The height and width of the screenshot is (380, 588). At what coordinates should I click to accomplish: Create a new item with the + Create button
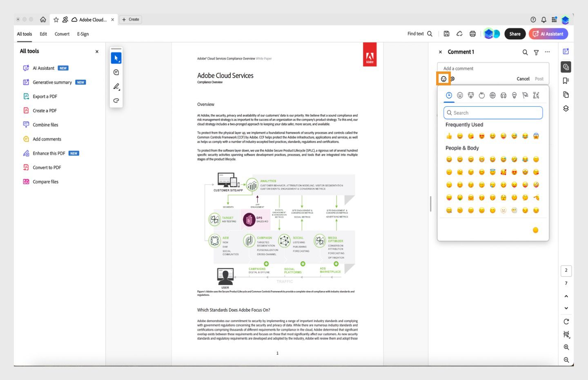(x=131, y=20)
